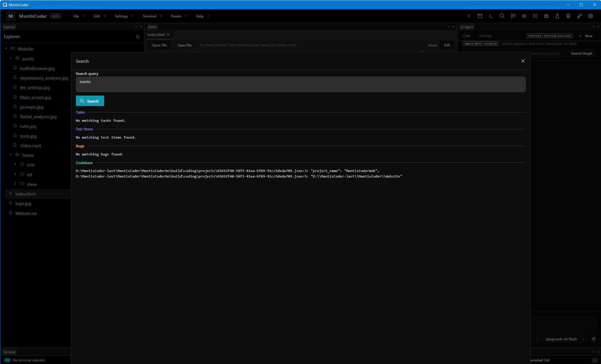Focus the Search query input field
This screenshot has height=364, width=601.
pos(300,84)
